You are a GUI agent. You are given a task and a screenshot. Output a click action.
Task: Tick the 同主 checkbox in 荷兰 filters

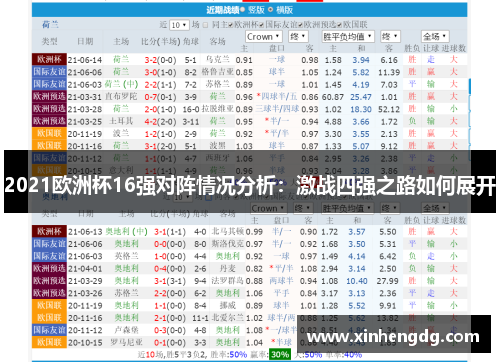206,25
